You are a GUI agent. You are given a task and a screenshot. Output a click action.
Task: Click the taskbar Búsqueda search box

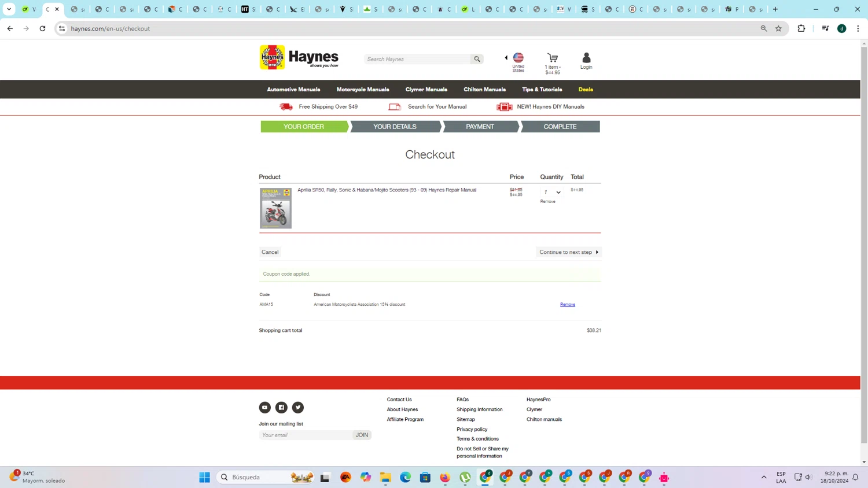(x=266, y=477)
